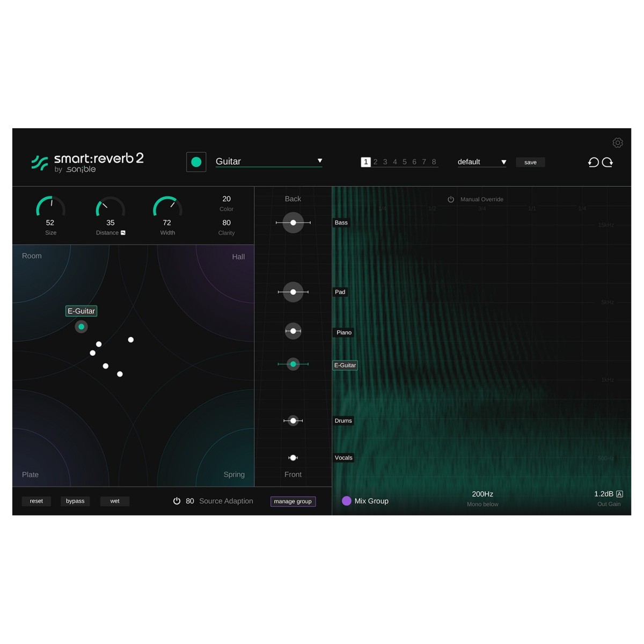Click the smart:reverb 2 logo

tap(88, 162)
